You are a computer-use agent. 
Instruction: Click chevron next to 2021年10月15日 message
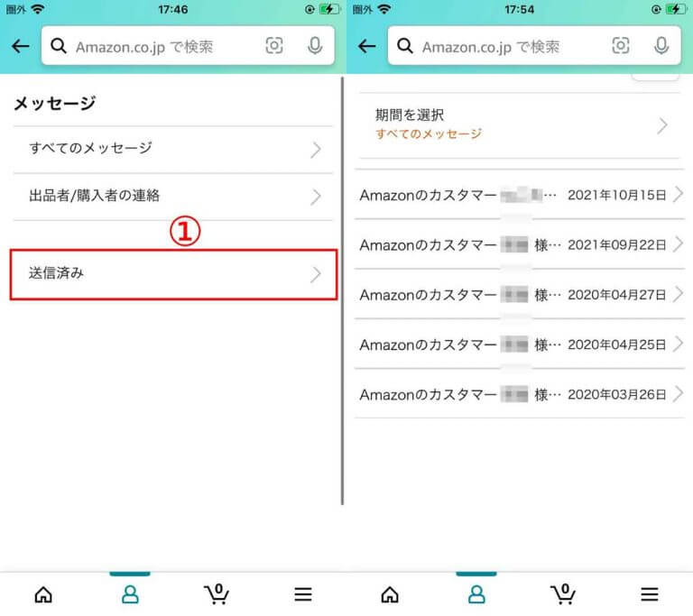(x=678, y=195)
